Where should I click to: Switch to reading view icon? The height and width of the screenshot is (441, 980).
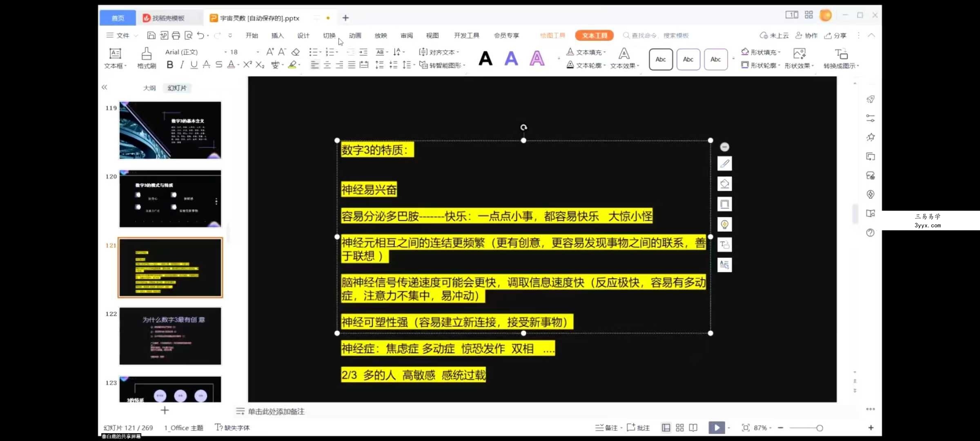(693, 428)
